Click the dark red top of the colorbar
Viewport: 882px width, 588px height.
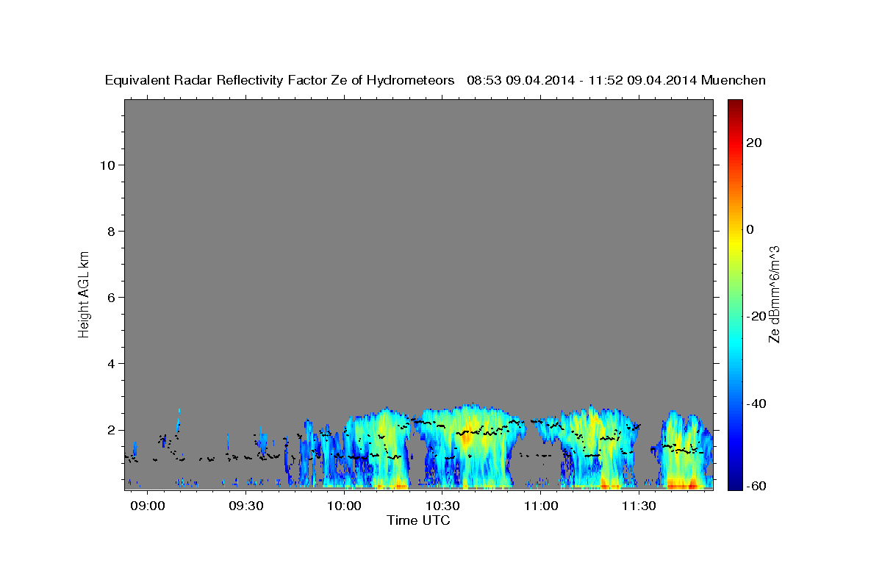coord(734,105)
